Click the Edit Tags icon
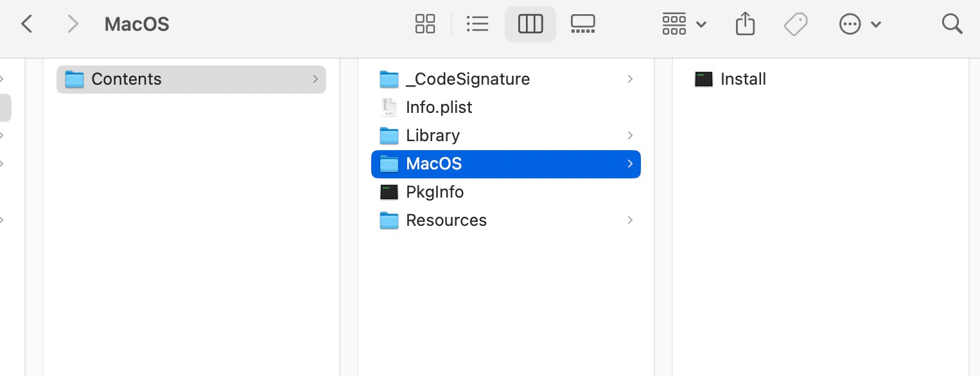This screenshot has height=376, width=980. pyautogui.click(x=796, y=24)
